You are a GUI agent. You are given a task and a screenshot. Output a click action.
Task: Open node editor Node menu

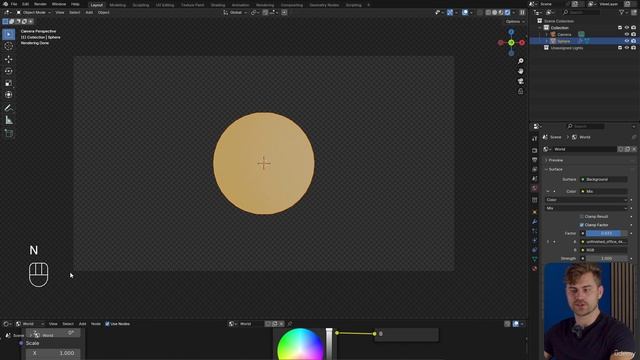tap(96, 324)
